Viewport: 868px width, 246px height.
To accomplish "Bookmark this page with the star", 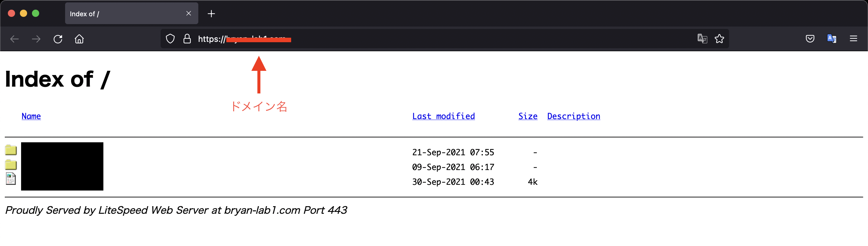I will point(719,39).
